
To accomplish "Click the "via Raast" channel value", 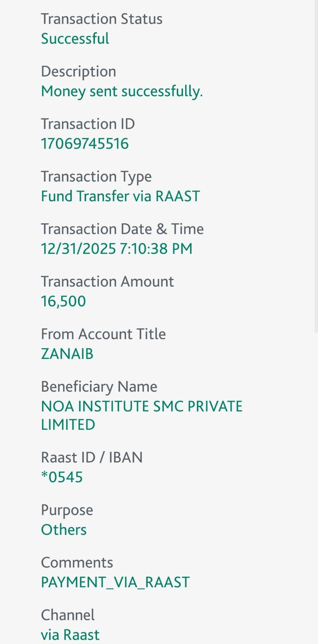I will pyautogui.click(x=70, y=635).
